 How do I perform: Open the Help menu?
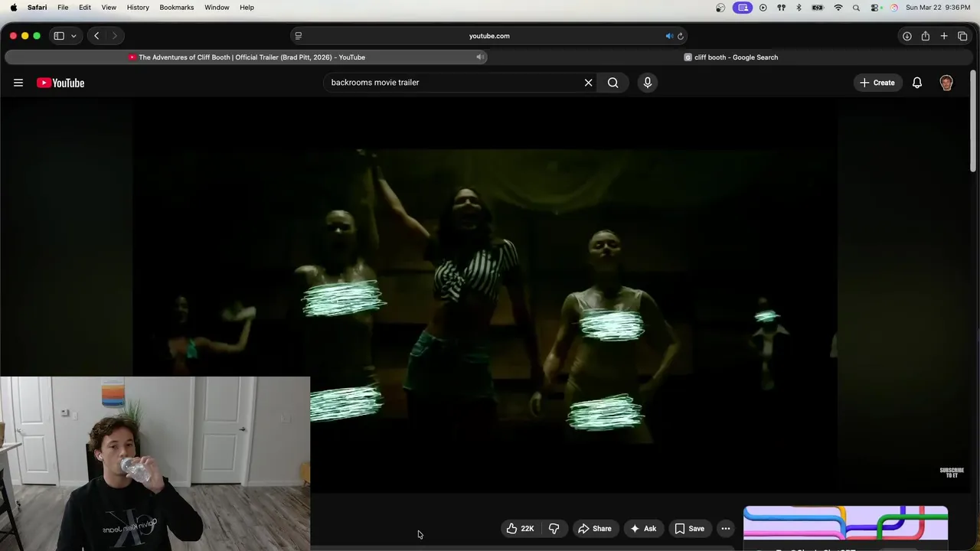[247, 8]
